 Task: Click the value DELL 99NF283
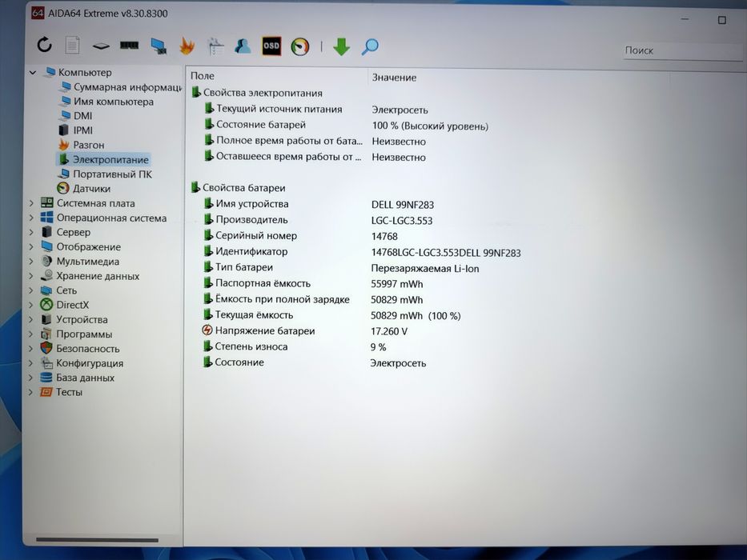[x=403, y=205]
